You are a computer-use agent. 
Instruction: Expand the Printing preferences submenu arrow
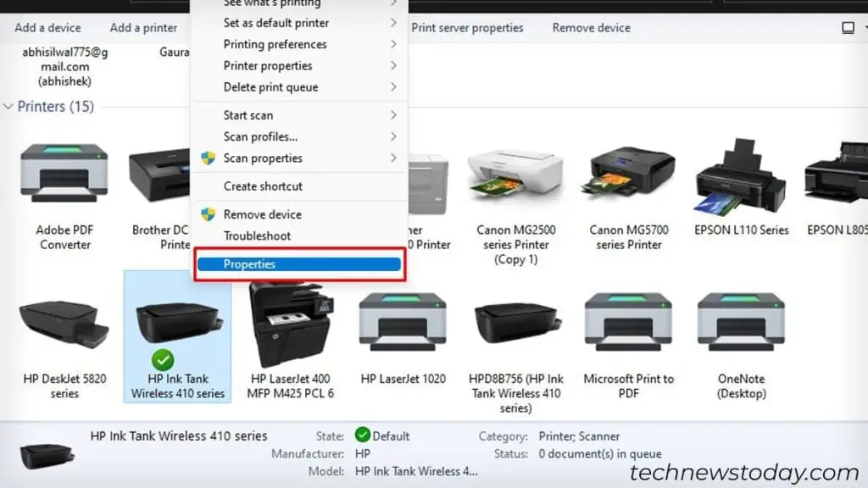coord(393,44)
